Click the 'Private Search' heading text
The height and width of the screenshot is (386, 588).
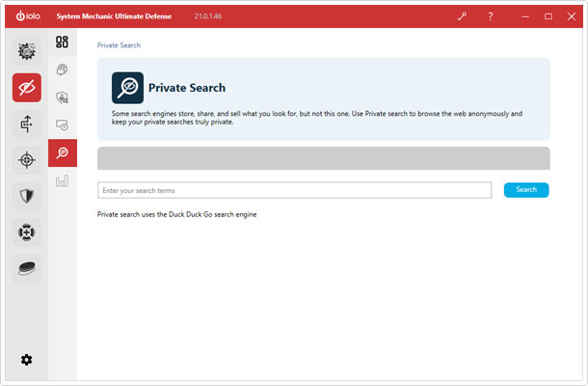coord(187,88)
